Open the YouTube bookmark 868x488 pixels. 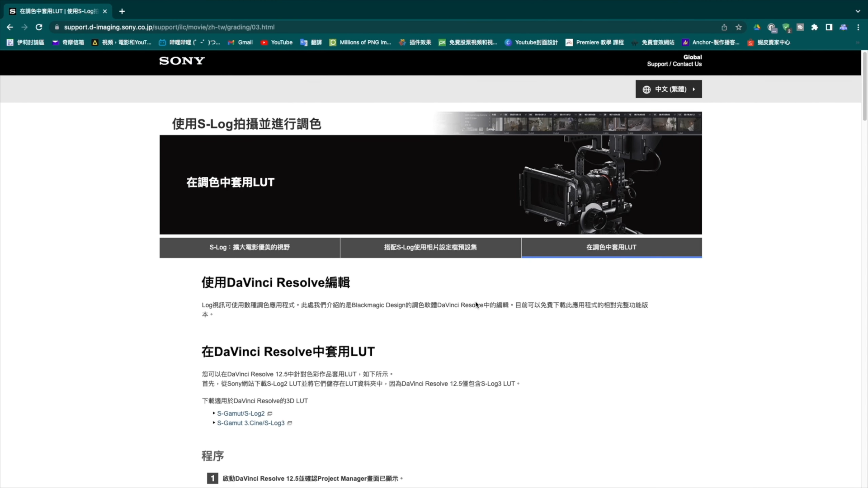277,42
